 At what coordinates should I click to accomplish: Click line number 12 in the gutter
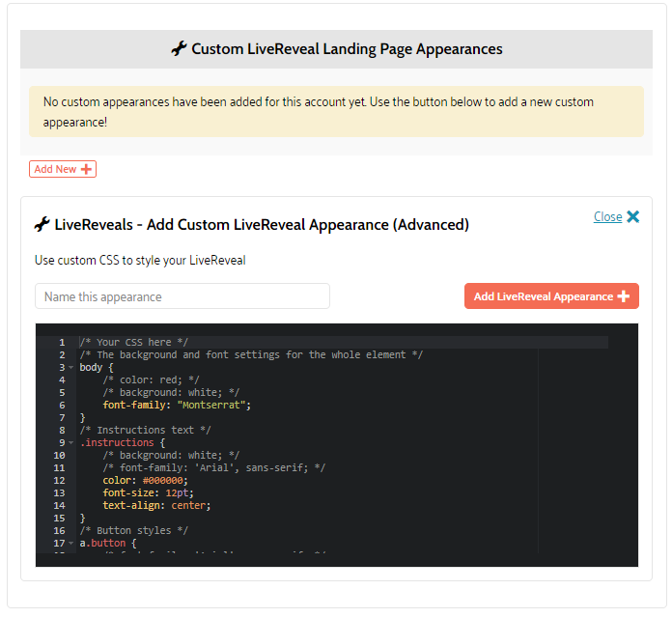point(59,481)
